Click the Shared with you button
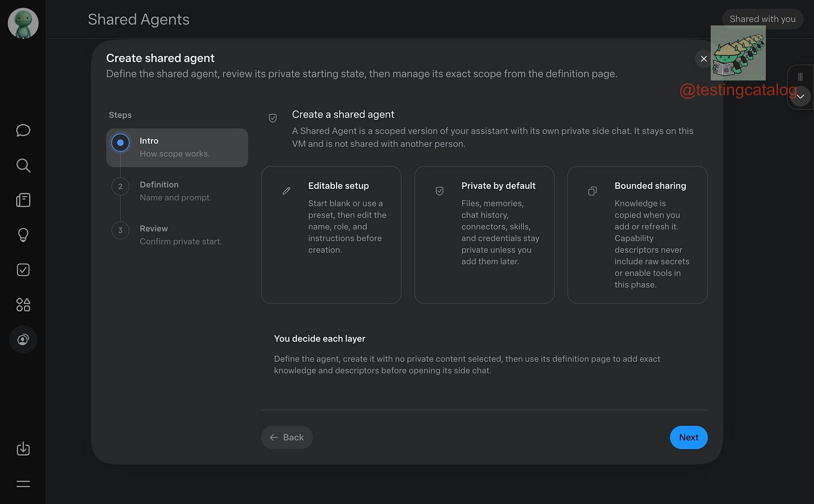Image resolution: width=814 pixels, height=504 pixels. point(762,19)
